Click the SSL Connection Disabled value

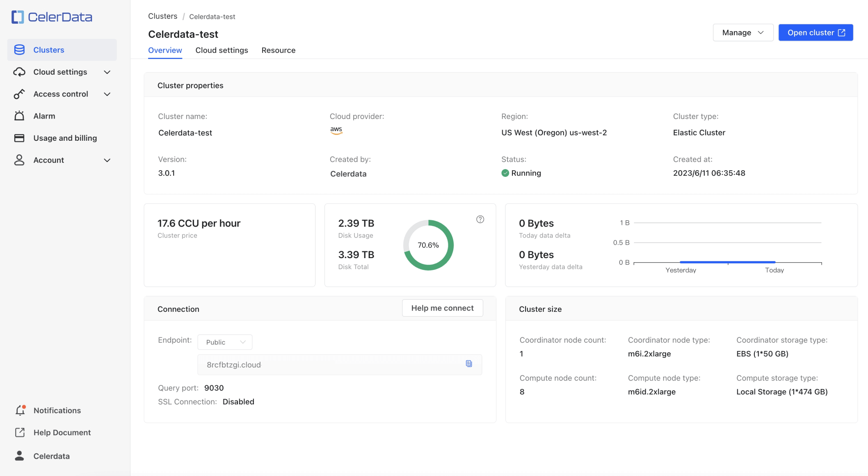coord(238,401)
